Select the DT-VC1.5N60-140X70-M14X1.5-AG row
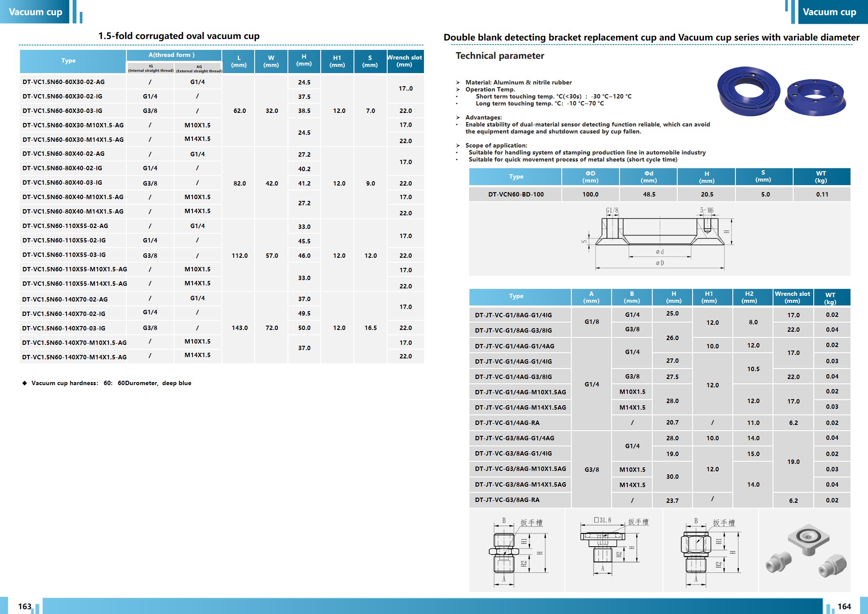The image size is (868, 614). pos(74,357)
